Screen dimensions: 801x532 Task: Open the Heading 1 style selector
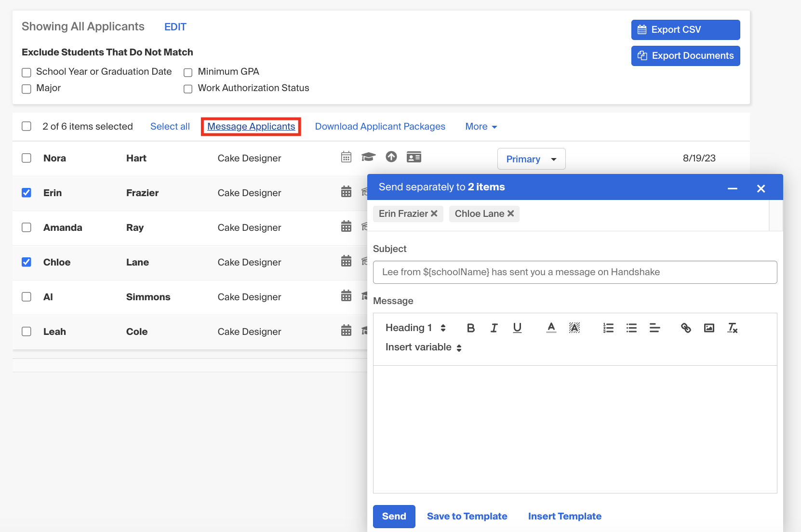tap(414, 327)
